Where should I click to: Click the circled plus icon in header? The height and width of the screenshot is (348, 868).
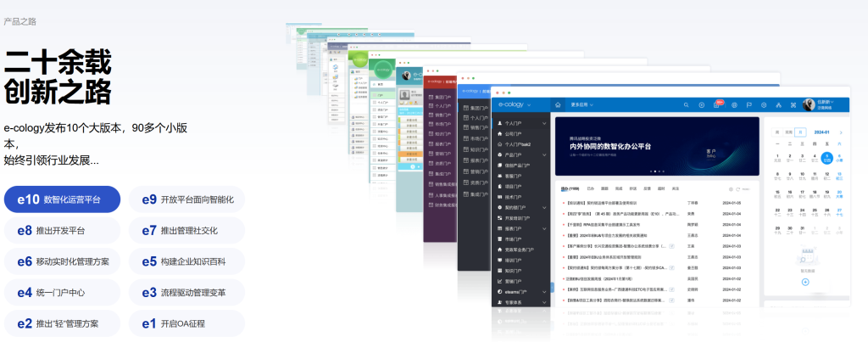[701, 104]
